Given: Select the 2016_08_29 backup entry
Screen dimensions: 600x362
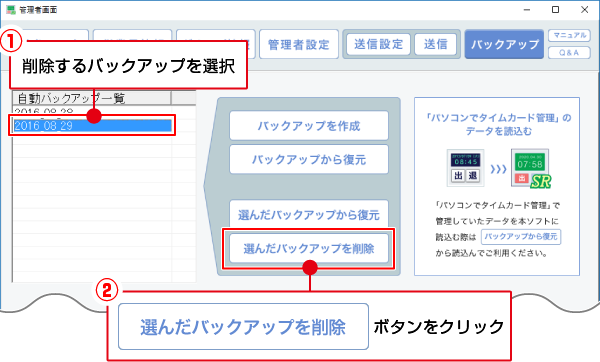Looking at the screenshot, I should (x=92, y=126).
